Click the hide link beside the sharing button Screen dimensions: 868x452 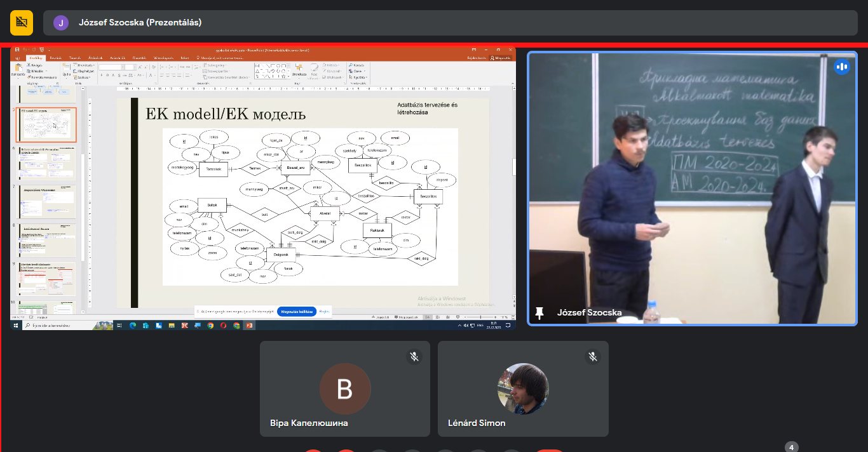point(324,312)
